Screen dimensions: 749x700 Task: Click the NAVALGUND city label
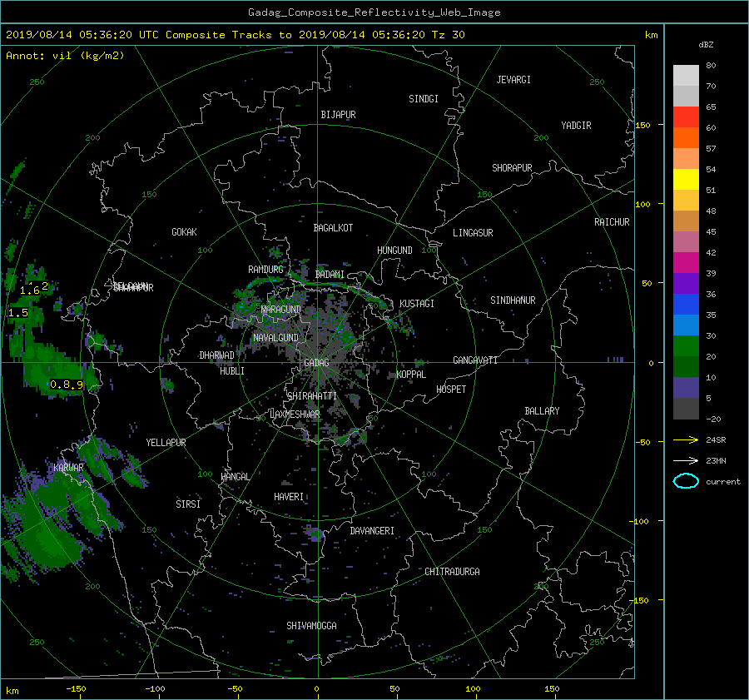click(275, 338)
